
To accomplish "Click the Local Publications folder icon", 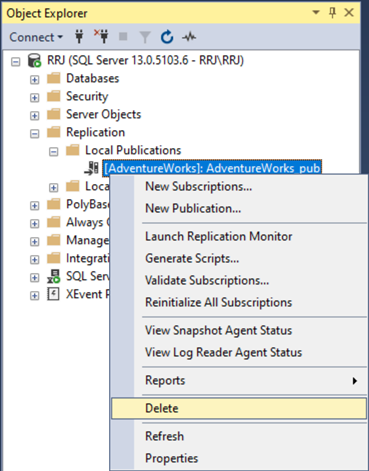I will pyautogui.click(x=73, y=150).
